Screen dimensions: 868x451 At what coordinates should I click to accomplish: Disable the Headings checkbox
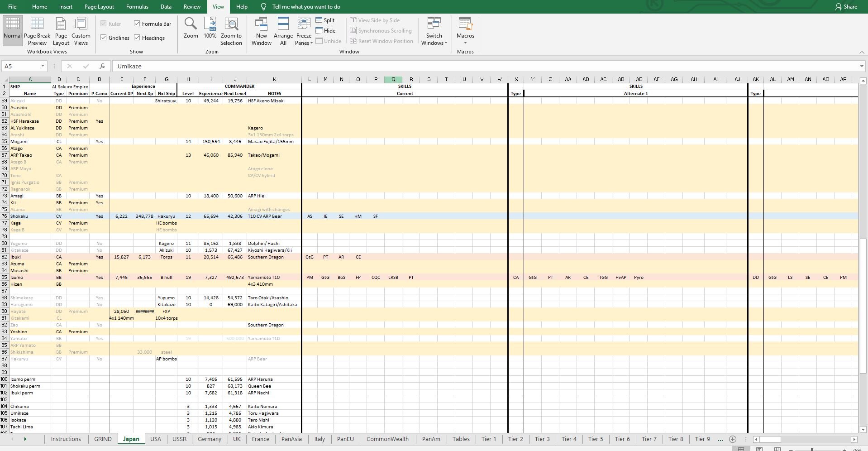click(x=137, y=38)
